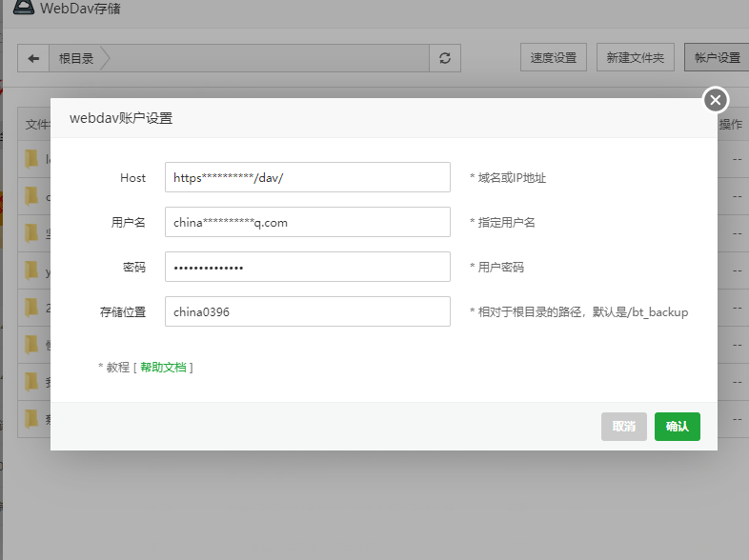This screenshot has height=560, width=749.
Task: Open 帐户设置 account settings
Action: pos(717,58)
